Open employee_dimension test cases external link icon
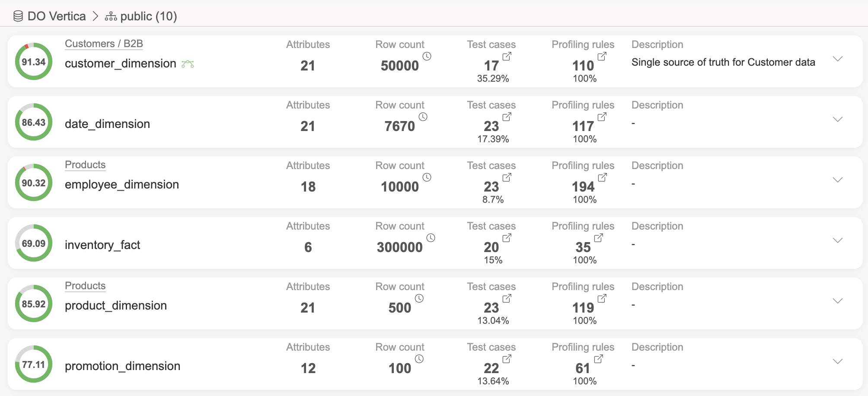The height and width of the screenshot is (396, 868). coord(507,177)
